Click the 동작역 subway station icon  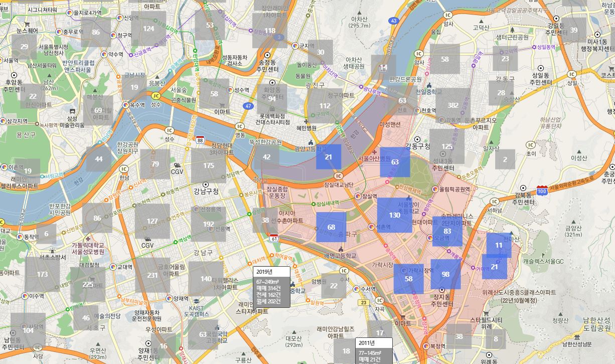click(x=21, y=237)
